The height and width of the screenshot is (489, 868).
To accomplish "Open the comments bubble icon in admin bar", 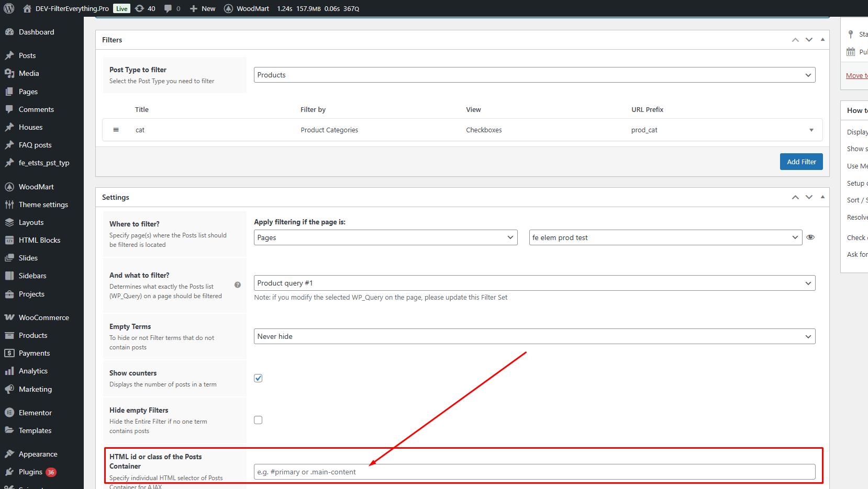I will (x=168, y=8).
